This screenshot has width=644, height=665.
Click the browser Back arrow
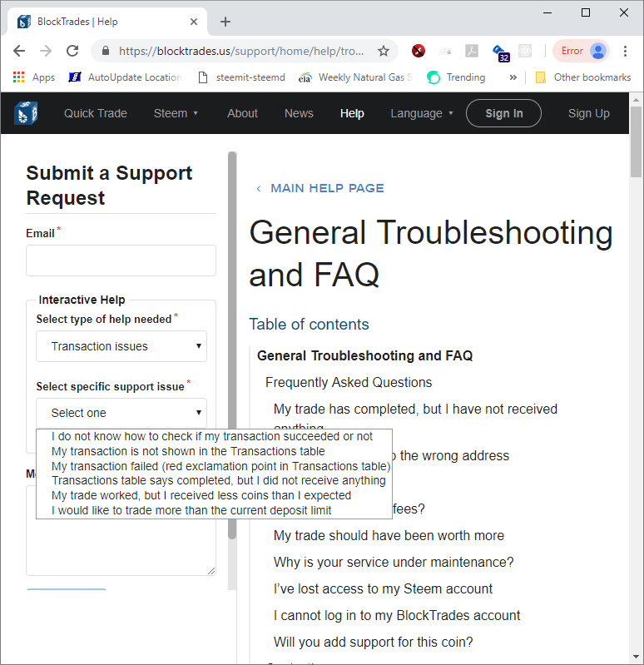pos(19,51)
